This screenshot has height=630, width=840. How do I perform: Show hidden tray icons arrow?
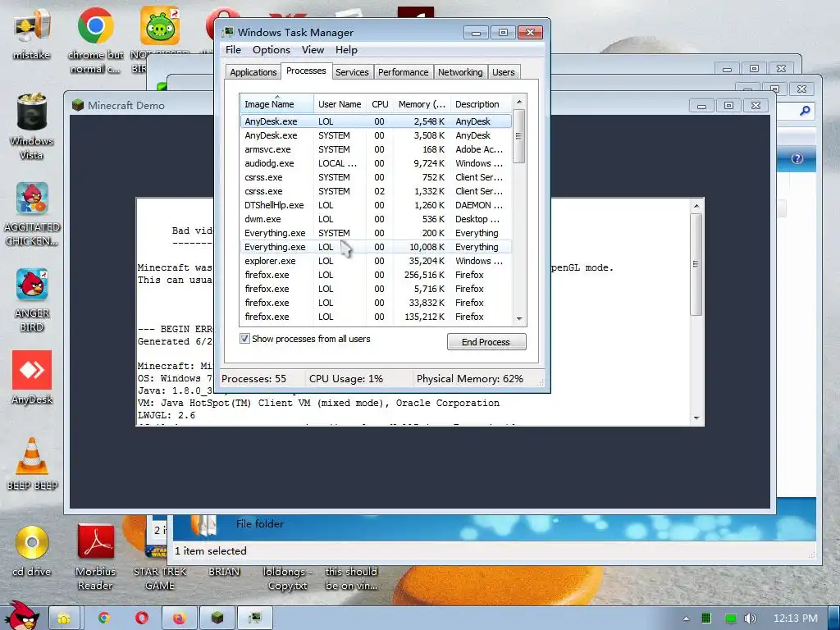[687, 619]
